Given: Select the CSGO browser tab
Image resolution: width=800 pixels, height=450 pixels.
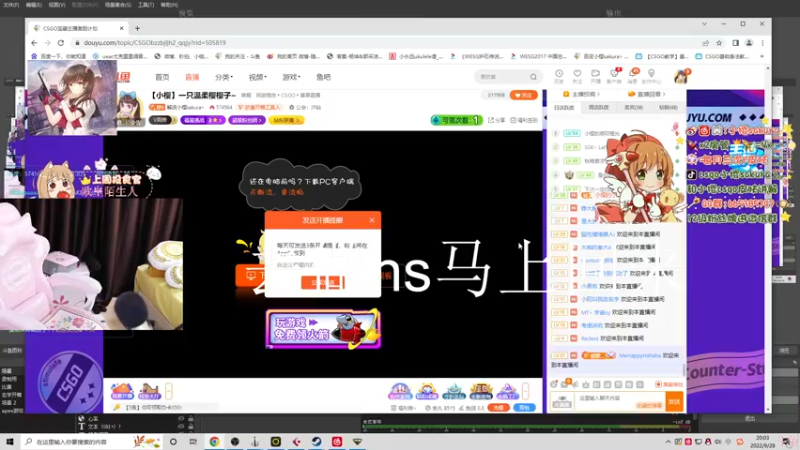Looking at the screenshot, I should 77,29.
